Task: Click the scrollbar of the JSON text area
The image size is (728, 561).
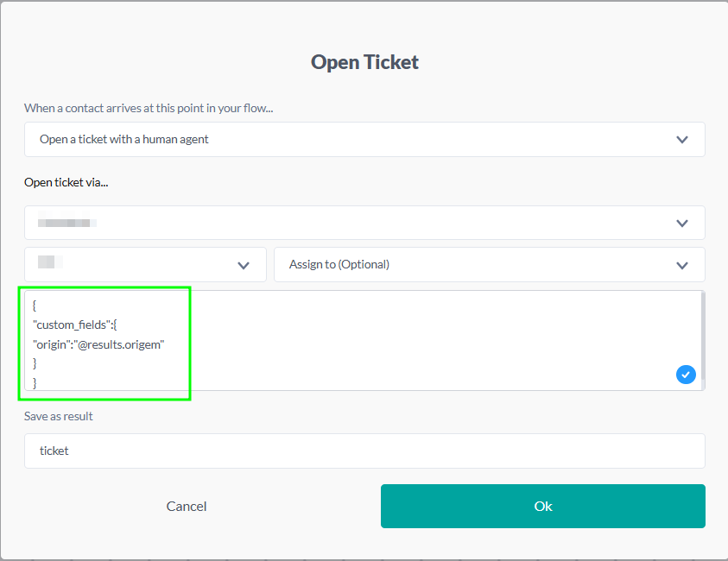Action: click(703, 337)
